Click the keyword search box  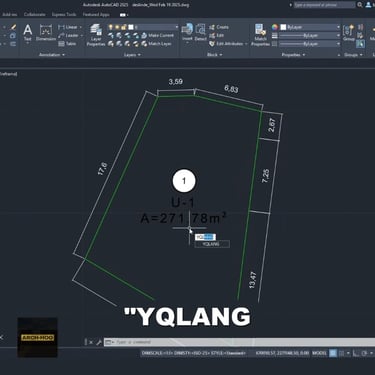pyautogui.click(x=324, y=5)
